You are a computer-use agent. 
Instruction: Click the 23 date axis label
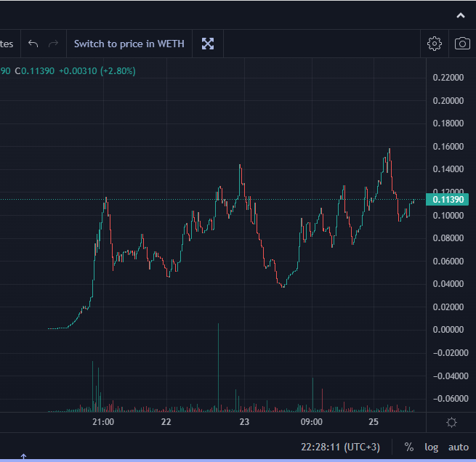(x=244, y=422)
